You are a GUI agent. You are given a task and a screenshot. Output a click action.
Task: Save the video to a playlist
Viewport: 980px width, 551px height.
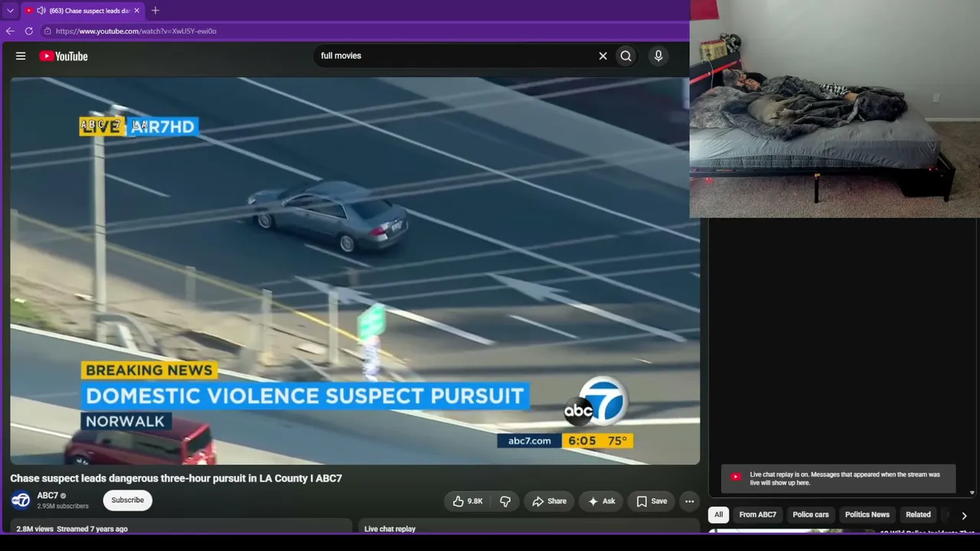click(652, 501)
